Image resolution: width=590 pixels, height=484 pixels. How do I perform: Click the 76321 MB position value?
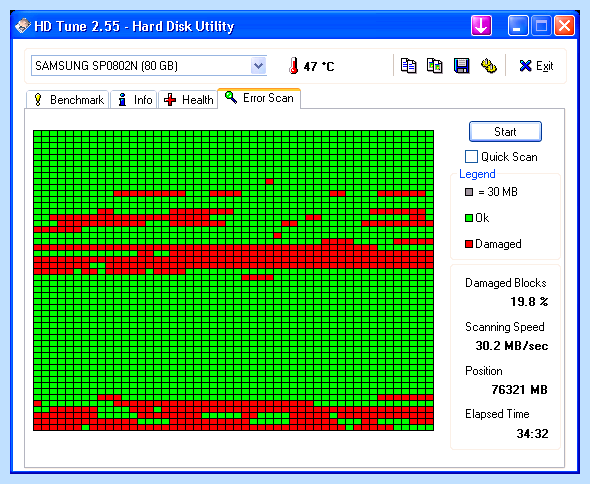[519, 390]
